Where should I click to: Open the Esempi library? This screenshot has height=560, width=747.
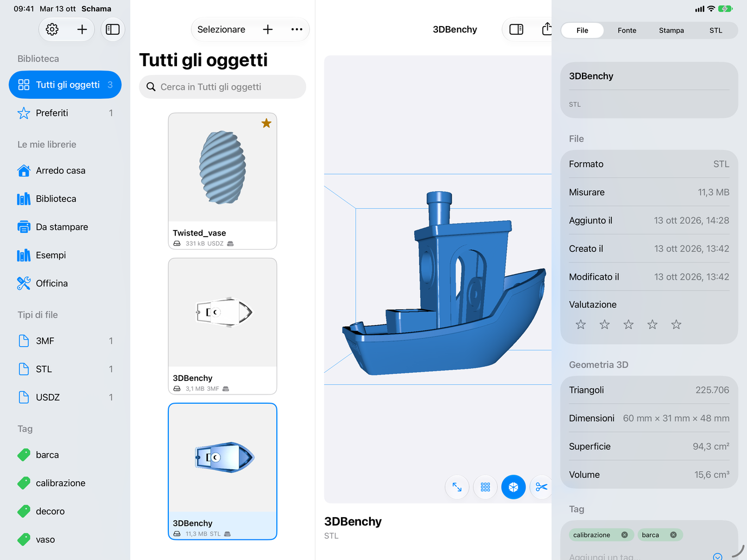(65, 255)
